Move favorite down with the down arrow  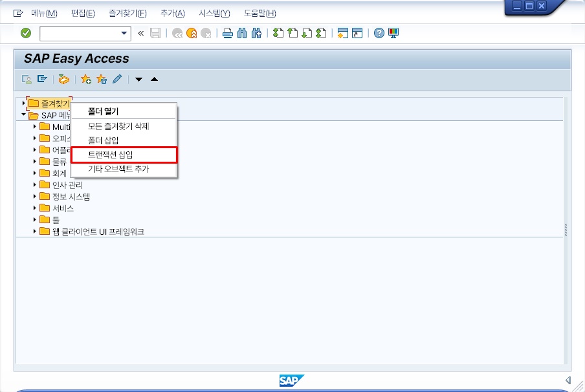[138, 79]
